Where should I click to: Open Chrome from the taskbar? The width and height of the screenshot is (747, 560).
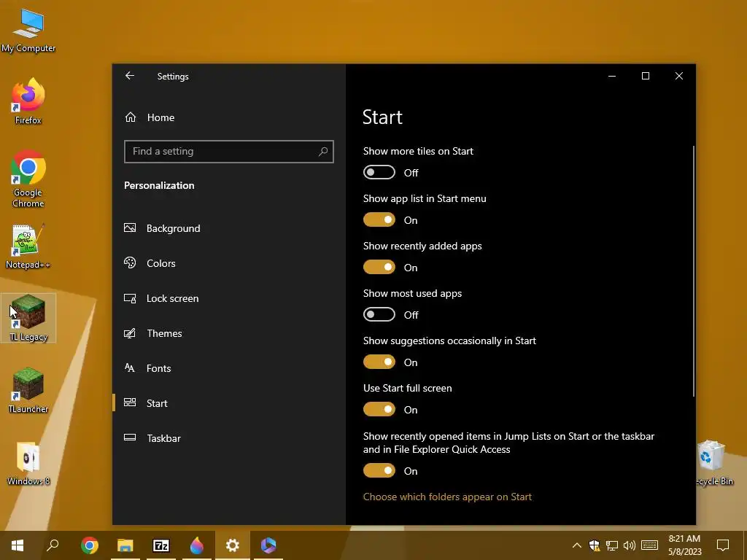click(x=90, y=545)
